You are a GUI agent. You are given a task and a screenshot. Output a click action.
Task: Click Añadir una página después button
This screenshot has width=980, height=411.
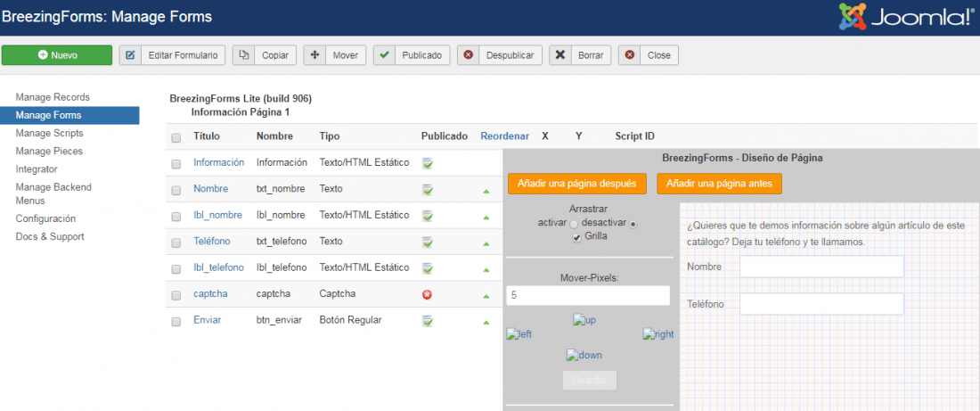(x=577, y=184)
